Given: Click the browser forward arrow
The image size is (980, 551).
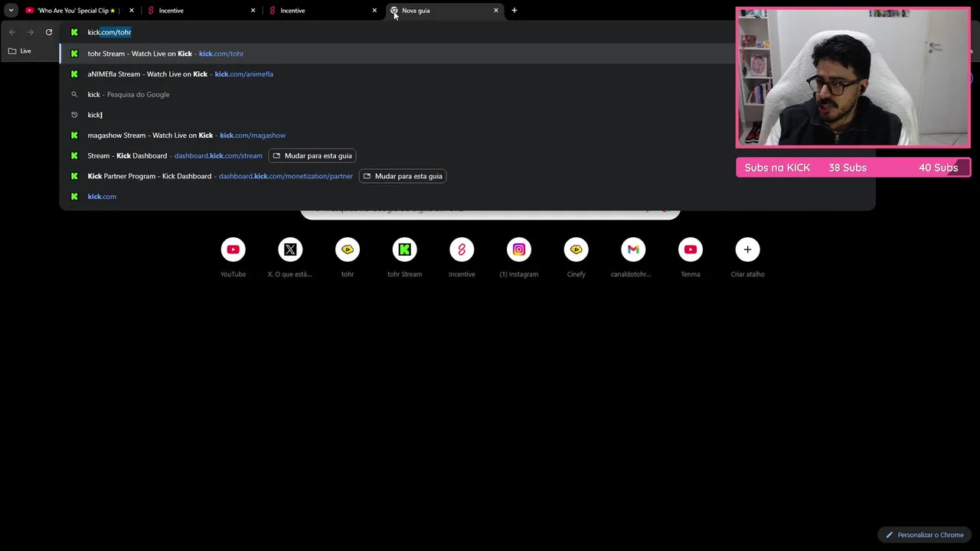Looking at the screenshot, I should point(31,32).
